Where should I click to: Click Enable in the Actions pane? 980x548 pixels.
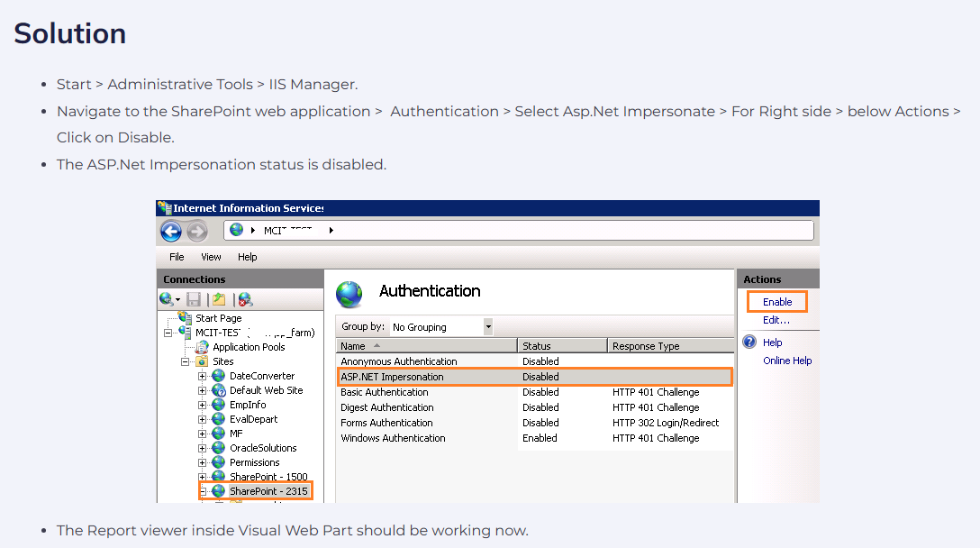click(x=776, y=302)
